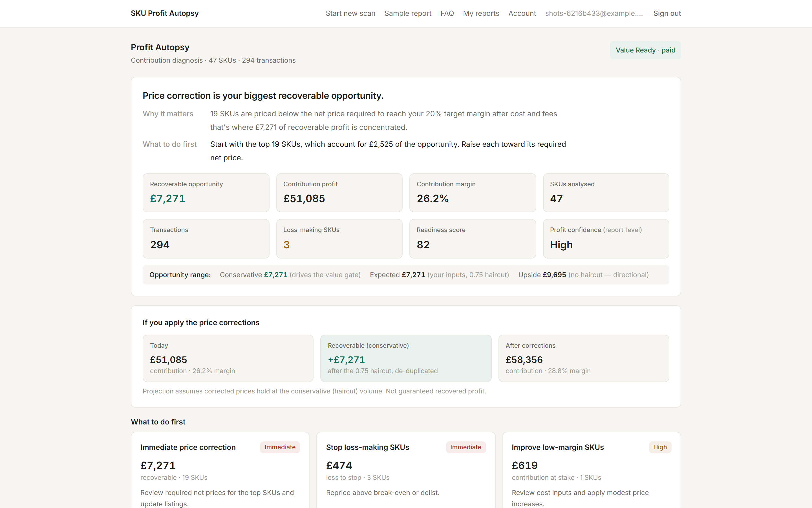Viewport: 812px width, 508px height.
Task: Click Start new scan in the navigation
Action: [350, 14]
